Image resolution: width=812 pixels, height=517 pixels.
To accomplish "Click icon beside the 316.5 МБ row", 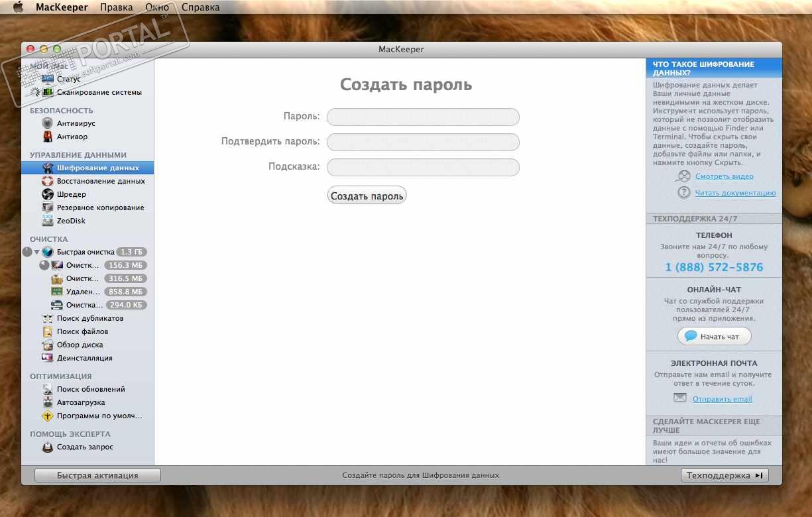I will click(x=57, y=278).
